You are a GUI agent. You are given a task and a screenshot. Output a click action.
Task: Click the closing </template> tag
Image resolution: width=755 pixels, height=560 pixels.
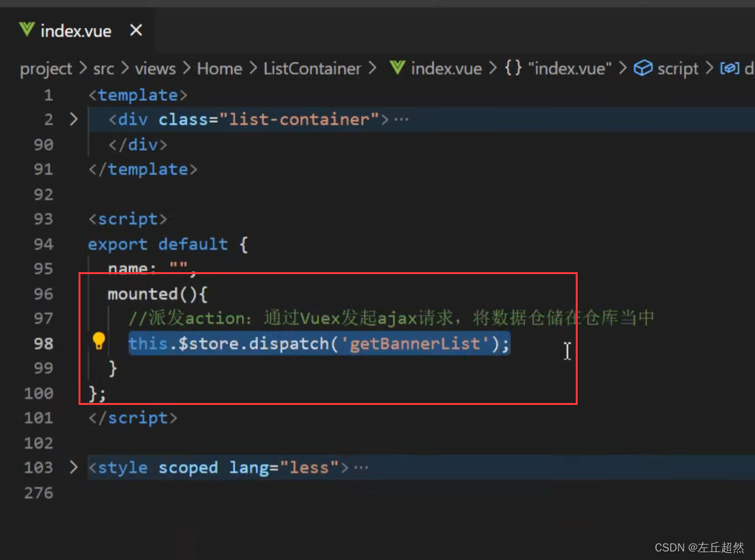click(143, 169)
